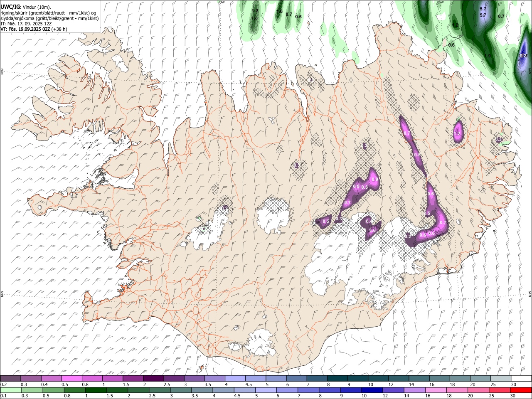The image size is (532, 399).
Task: Select the dark mauve upper-legend swatch starting at 0.2
Action: pyautogui.click(x=11, y=379)
